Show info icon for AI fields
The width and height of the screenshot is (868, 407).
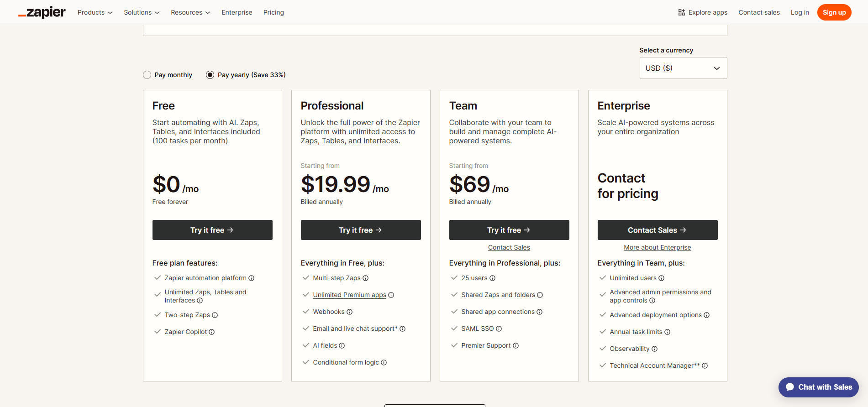point(342,345)
